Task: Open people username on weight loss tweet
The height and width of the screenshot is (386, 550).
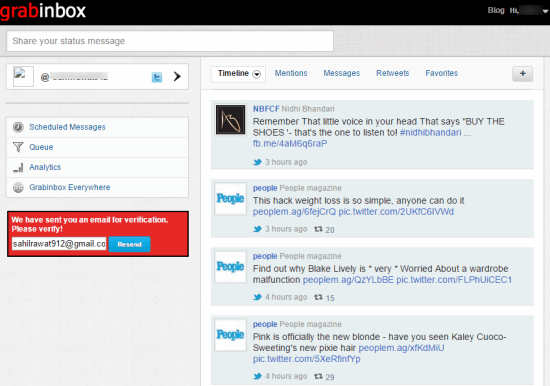Action: coord(265,188)
